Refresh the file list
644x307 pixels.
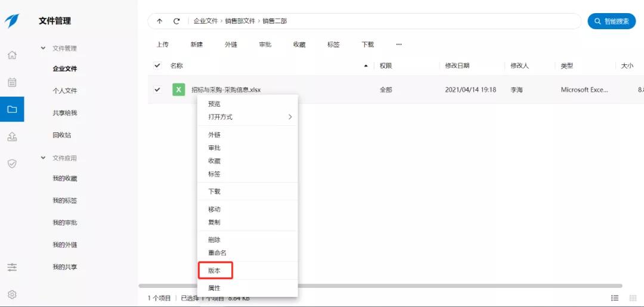(x=177, y=21)
